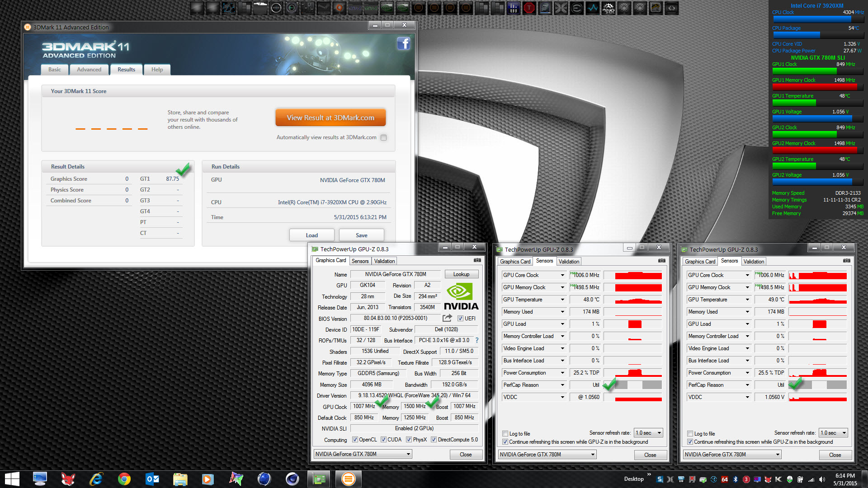Click Close in GPU-Z Graphics Card window
Image resolution: width=868 pixels, height=488 pixels.
pyautogui.click(x=466, y=455)
